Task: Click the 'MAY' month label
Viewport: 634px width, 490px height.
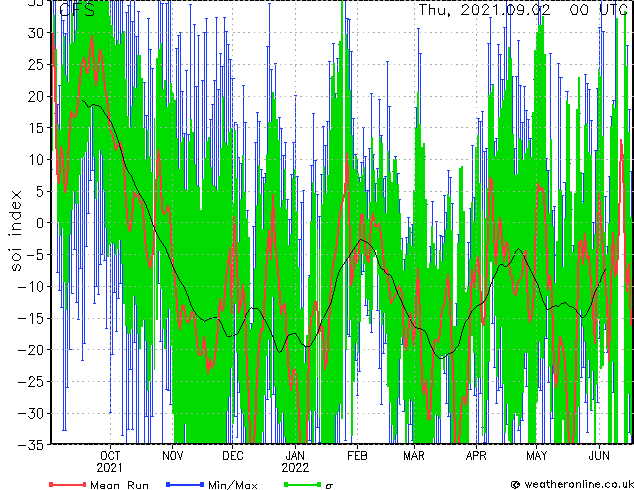Action: 537,456
